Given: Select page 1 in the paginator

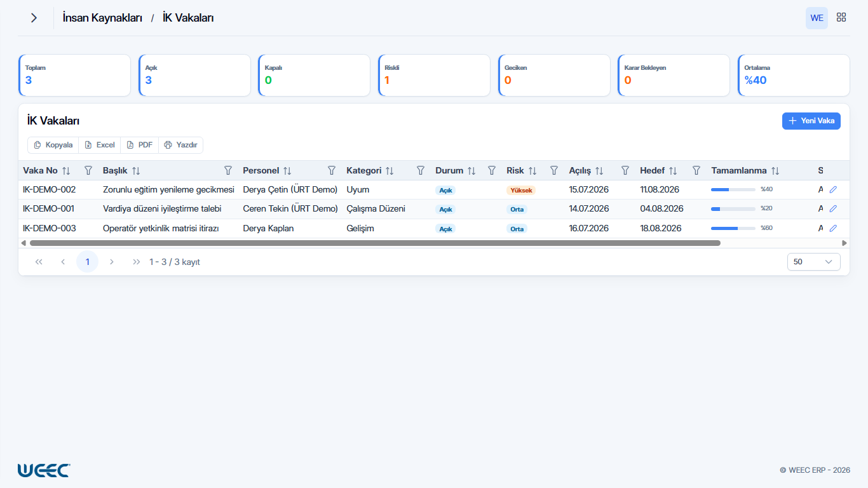Looking at the screenshot, I should pyautogui.click(x=87, y=262).
